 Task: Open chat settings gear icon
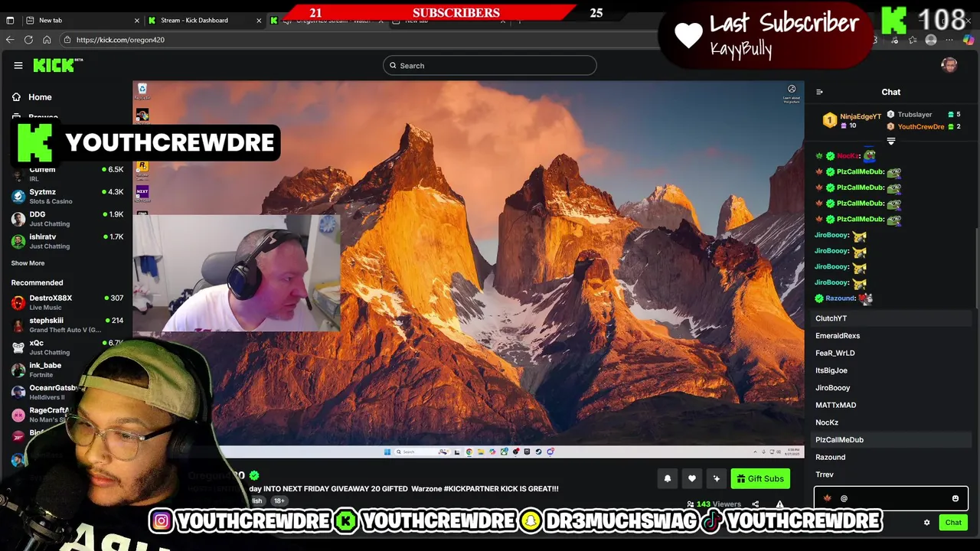point(926,523)
